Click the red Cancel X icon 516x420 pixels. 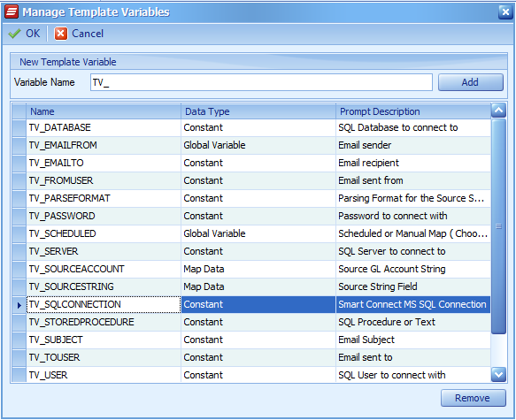click(x=61, y=34)
